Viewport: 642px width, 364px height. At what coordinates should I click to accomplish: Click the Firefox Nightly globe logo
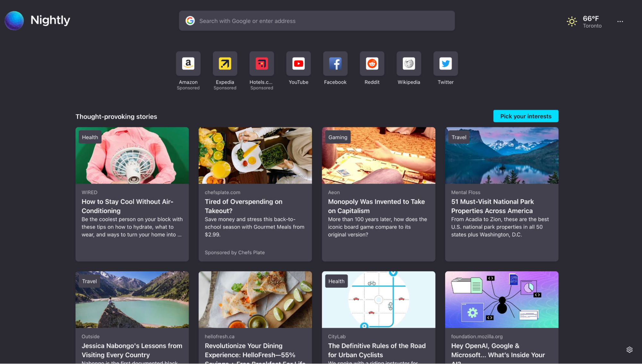click(14, 21)
